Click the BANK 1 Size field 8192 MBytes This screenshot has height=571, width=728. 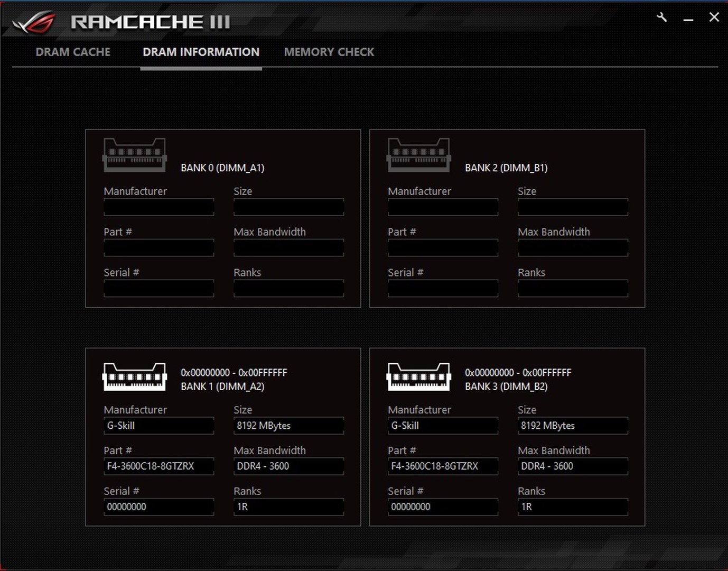[x=289, y=426]
